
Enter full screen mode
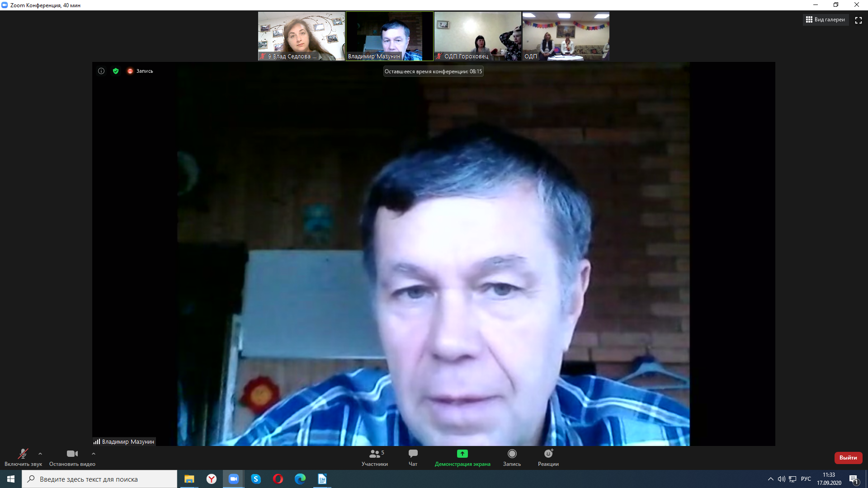pos(858,20)
